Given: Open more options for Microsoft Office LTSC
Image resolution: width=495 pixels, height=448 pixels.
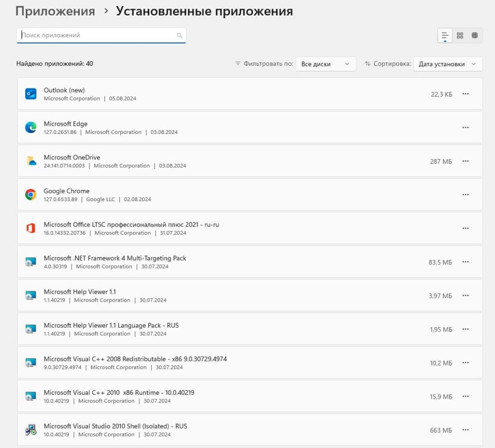Looking at the screenshot, I should [466, 228].
